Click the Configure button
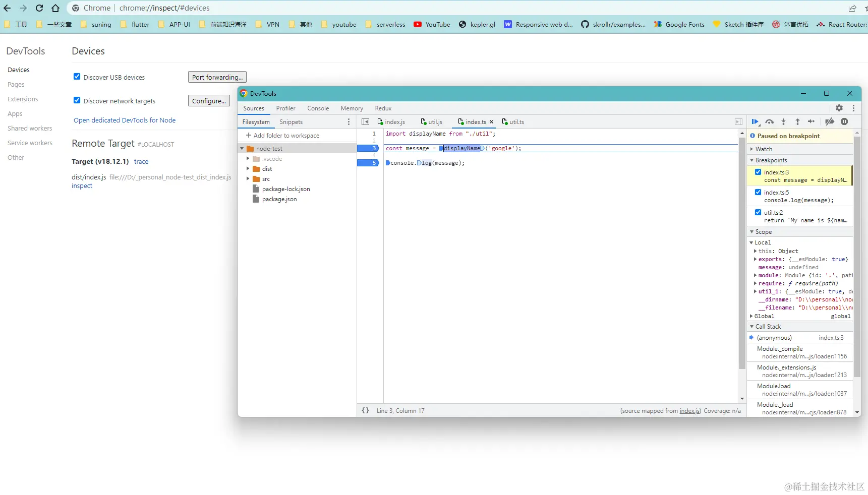The height and width of the screenshot is (495, 868). click(x=209, y=101)
